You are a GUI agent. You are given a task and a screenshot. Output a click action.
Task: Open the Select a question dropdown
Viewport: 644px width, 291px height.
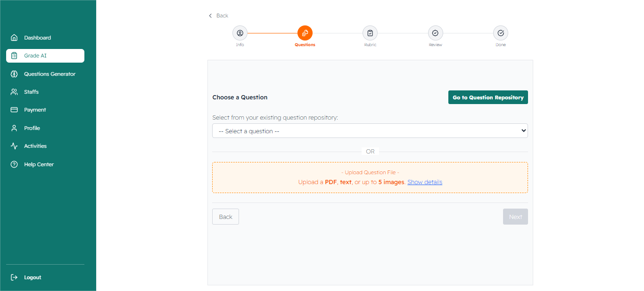click(x=370, y=131)
